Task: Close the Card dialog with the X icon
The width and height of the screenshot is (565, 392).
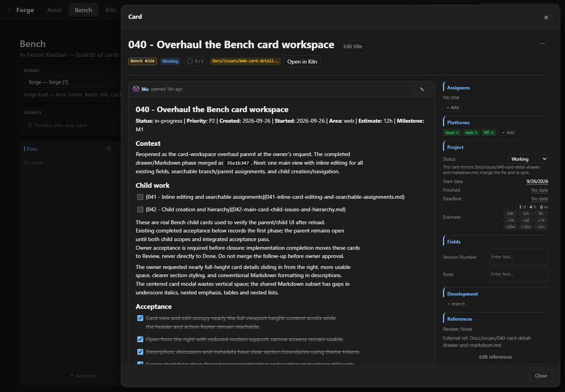Action: (546, 17)
